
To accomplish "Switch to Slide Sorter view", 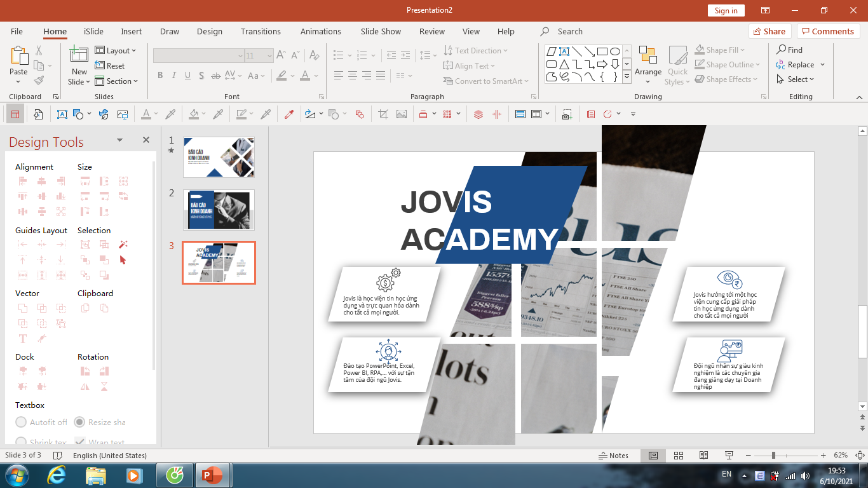I will (678, 456).
